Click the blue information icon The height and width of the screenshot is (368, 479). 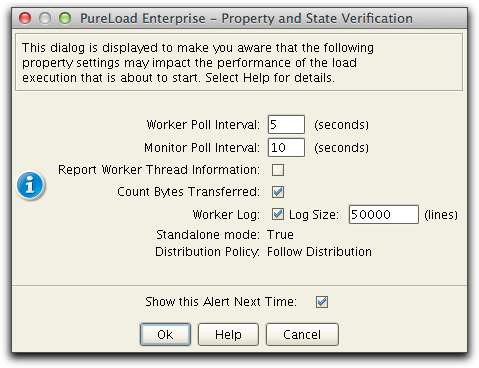[30, 185]
